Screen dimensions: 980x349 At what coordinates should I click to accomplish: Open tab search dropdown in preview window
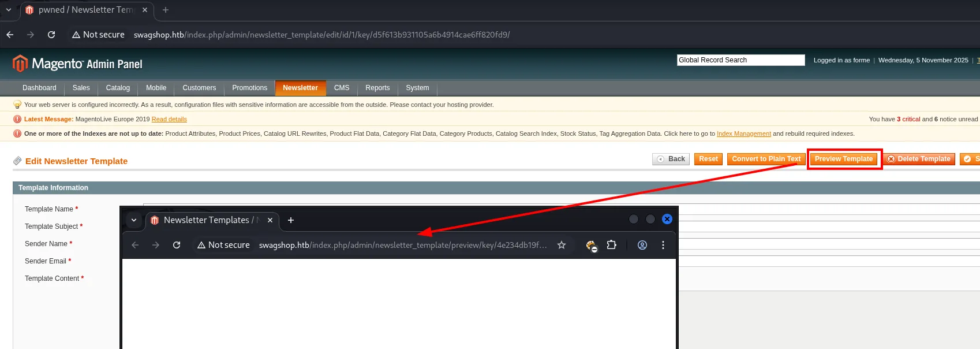click(134, 220)
